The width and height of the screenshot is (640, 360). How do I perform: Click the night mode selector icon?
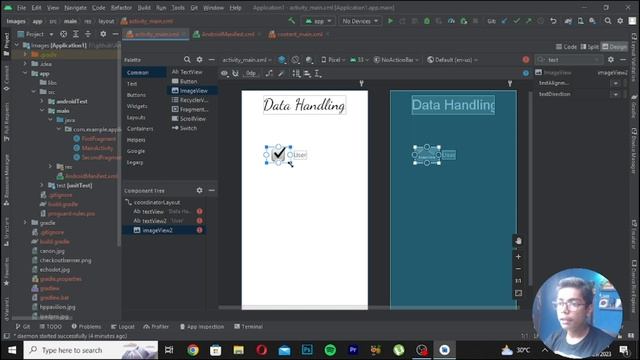[x=309, y=60]
